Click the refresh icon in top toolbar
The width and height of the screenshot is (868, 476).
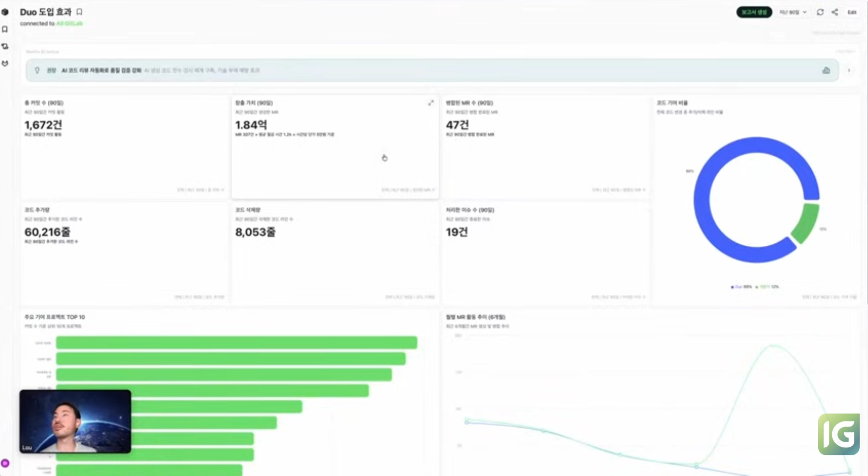820,12
